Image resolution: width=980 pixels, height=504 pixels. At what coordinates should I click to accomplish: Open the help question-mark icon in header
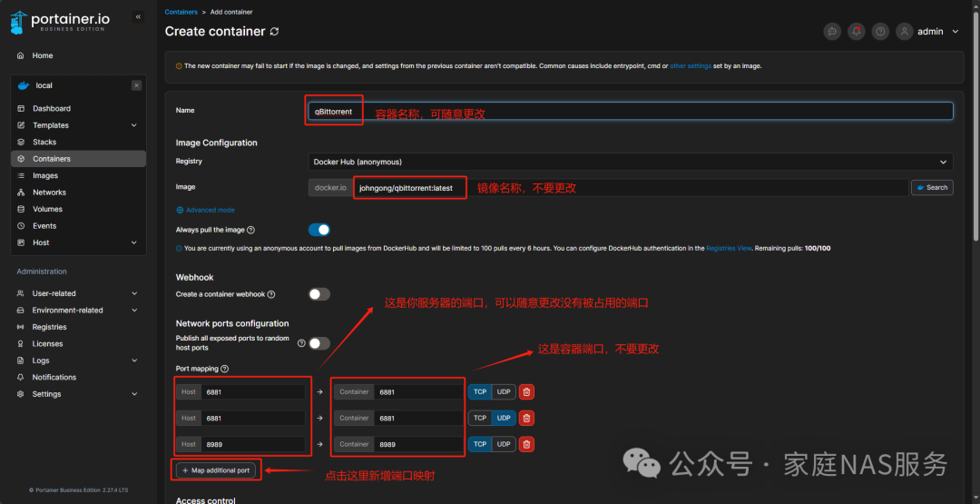(880, 31)
